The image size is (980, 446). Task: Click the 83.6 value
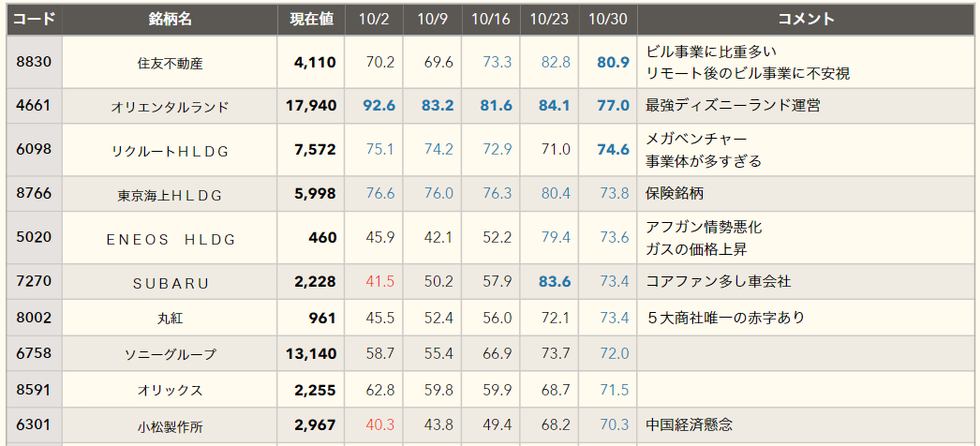point(555,282)
